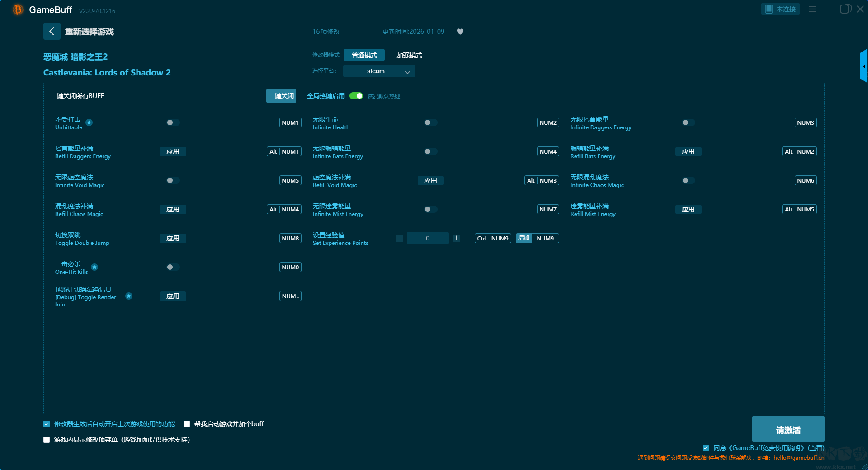868x470 pixels.
Task: Change the NUM2 hotkey for Infinite Health
Action: click(548, 122)
